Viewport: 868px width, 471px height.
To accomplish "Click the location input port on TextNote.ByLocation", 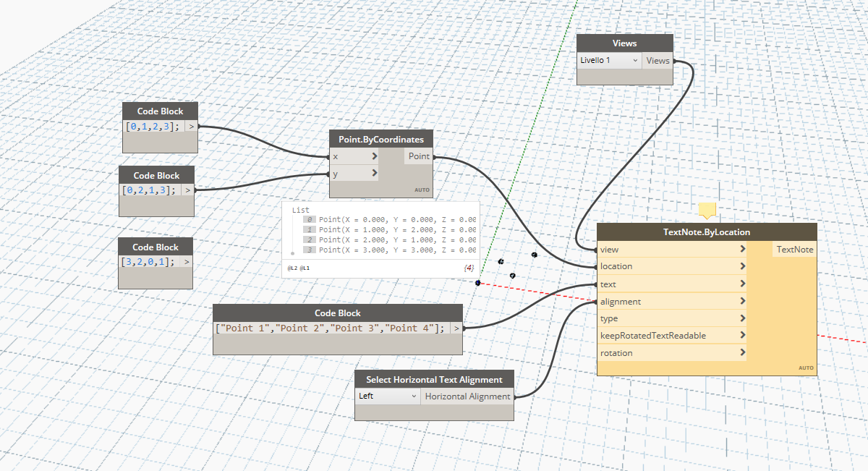I will click(x=672, y=266).
